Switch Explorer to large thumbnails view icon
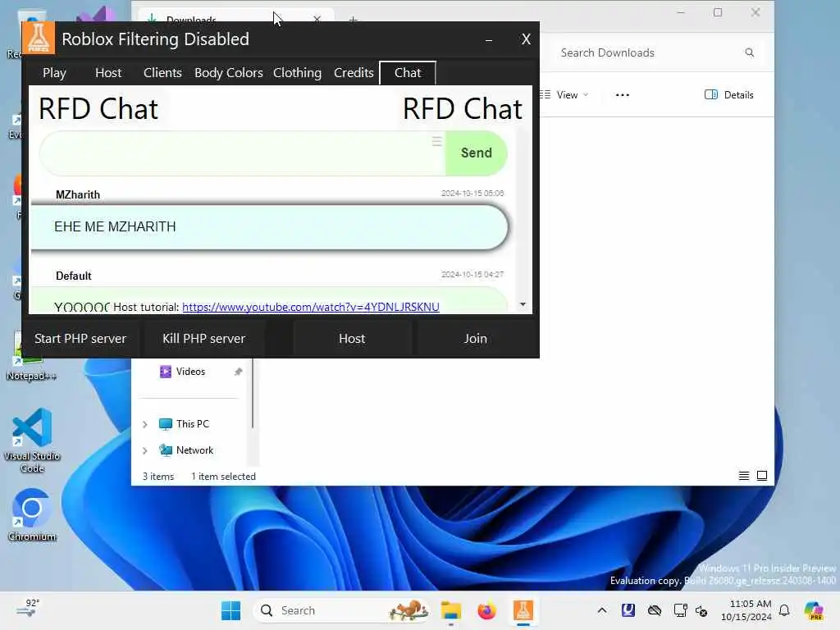The width and height of the screenshot is (840, 630). [762, 476]
